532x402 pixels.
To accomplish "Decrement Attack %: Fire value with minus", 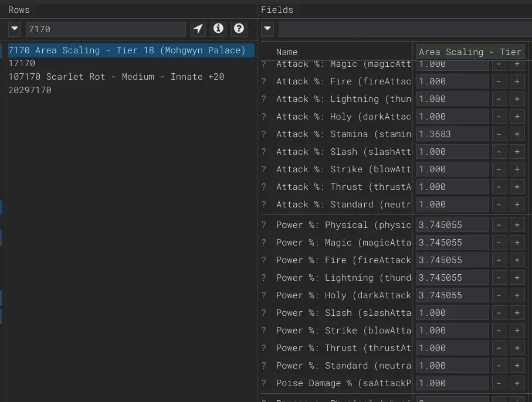I will [x=499, y=81].
